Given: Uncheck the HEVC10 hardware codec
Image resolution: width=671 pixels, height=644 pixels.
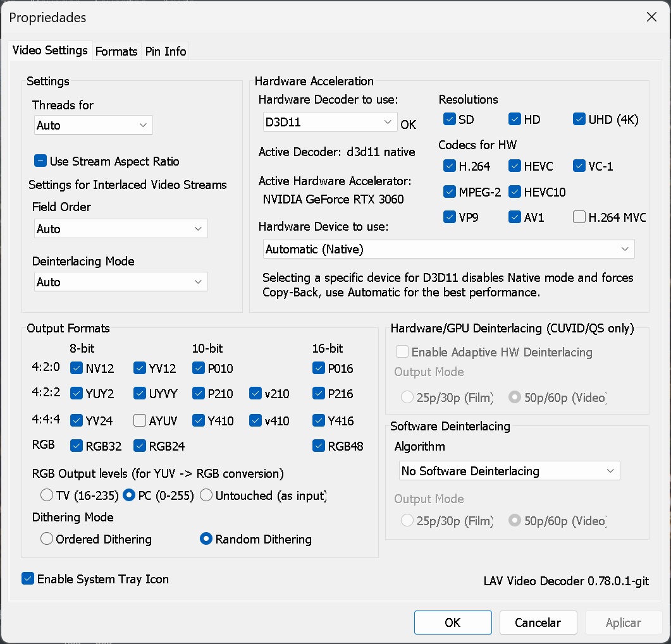Looking at the screenshot, I should click(514, 192).
